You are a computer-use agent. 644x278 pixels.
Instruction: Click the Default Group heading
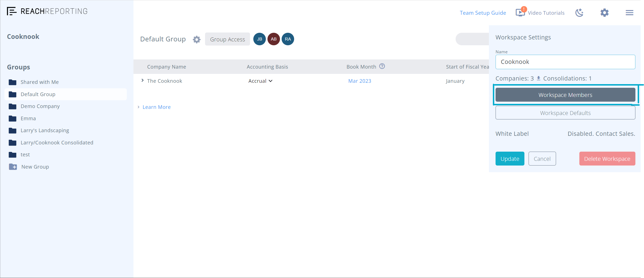(163, 39)
